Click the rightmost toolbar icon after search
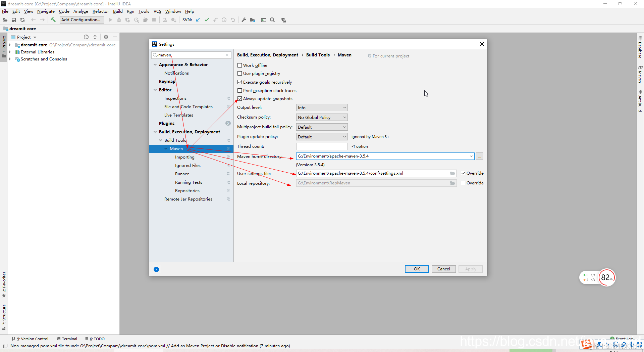Image resolution: width=644 pixels, height=352 pixels. (x=283, y=20)
